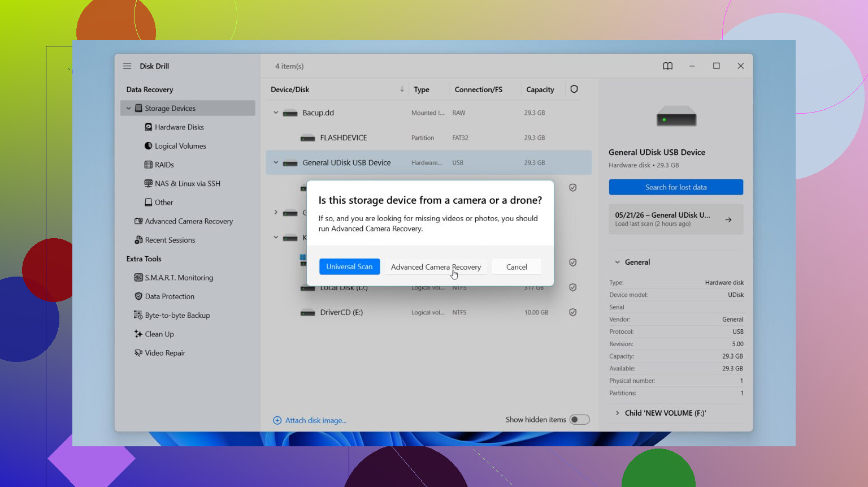Open NAS & Linux via SSH

click(x=188, y=183)
